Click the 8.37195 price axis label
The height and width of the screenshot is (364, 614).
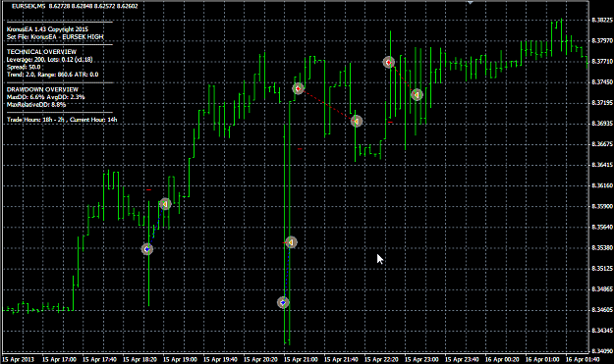pyautogui.click(x=602, y=103)
